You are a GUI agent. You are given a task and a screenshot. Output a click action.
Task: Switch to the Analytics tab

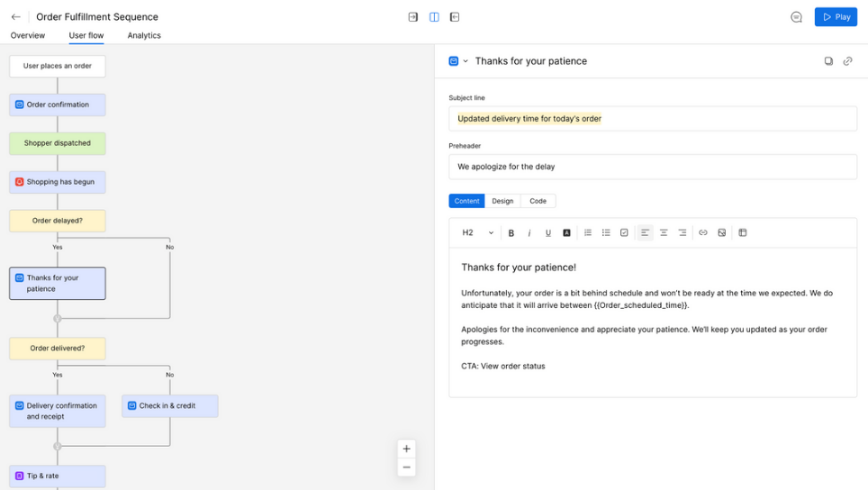coord(144,36)
